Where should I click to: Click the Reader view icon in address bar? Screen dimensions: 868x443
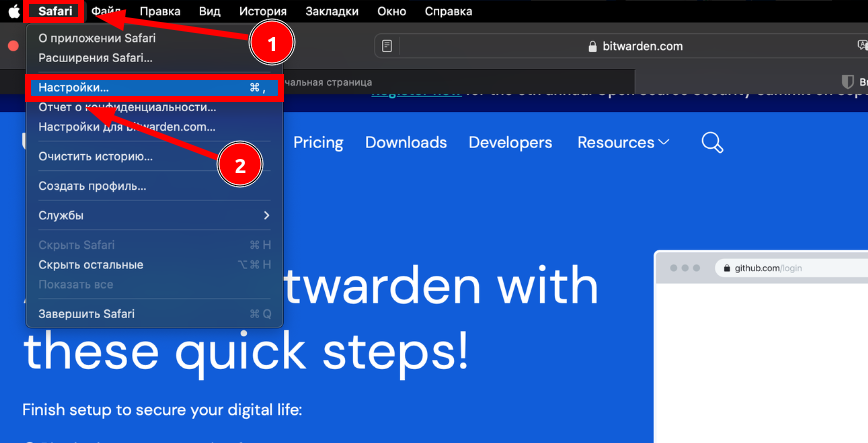[388, 46]
